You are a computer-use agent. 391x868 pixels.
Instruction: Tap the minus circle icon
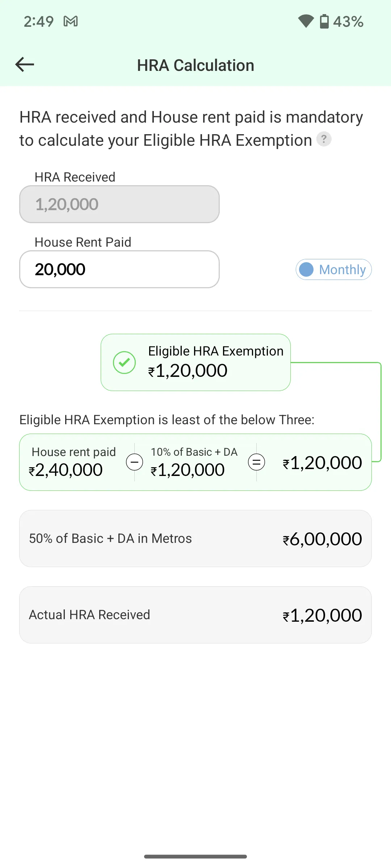click(134, 462)
